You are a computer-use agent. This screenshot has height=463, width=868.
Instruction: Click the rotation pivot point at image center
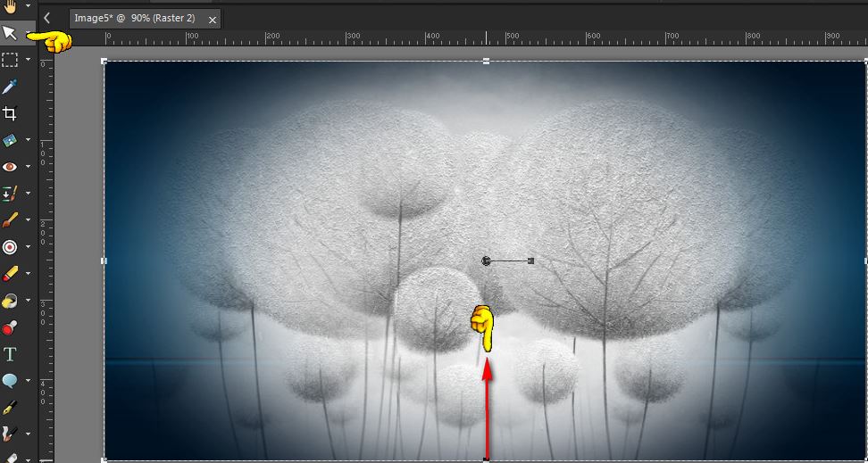486,260
